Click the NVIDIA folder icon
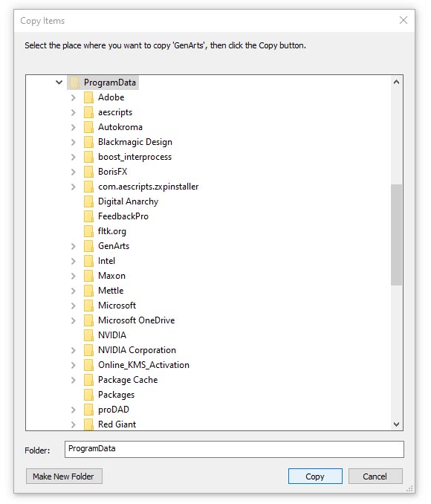 (x=88, y=335)
